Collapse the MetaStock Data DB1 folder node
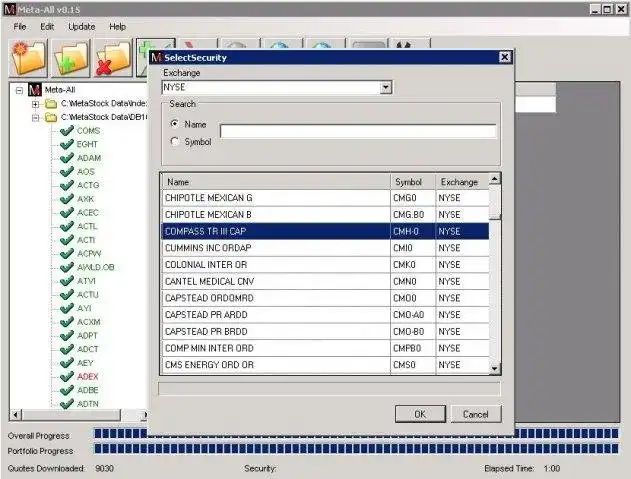The image size is (631, 479). pyautogui.click(x=35, y=118)
